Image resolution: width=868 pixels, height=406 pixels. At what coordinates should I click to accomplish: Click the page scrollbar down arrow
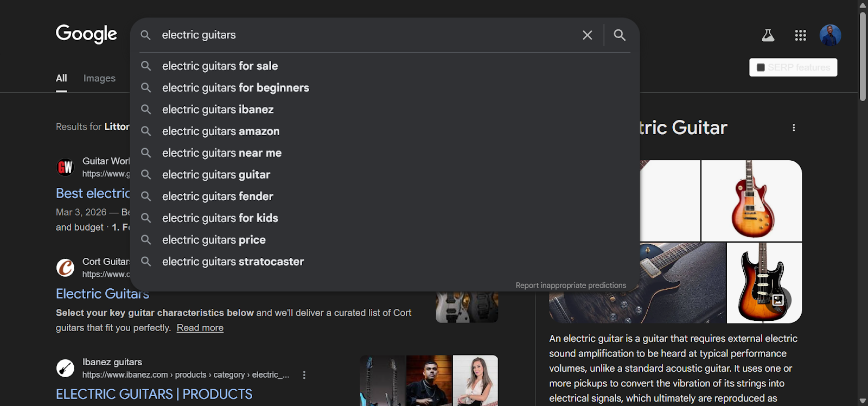(x=863, y=401)
